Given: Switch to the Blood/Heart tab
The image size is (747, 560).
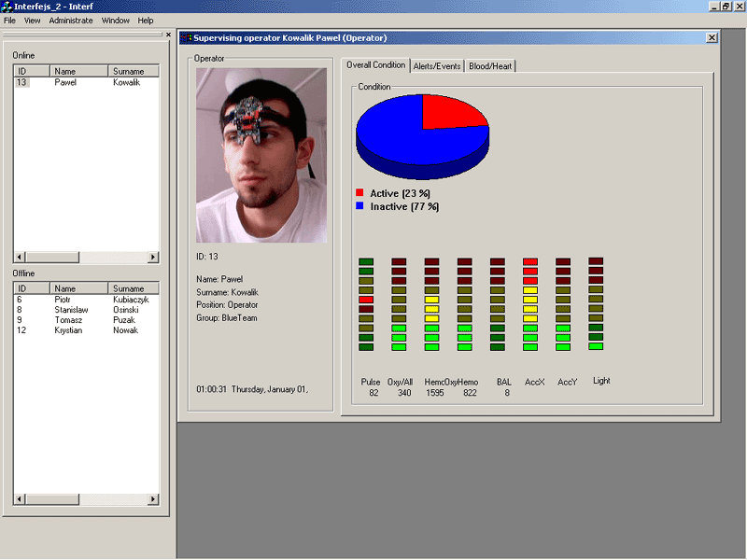Looking at the screenshot, I should (489, 66).
